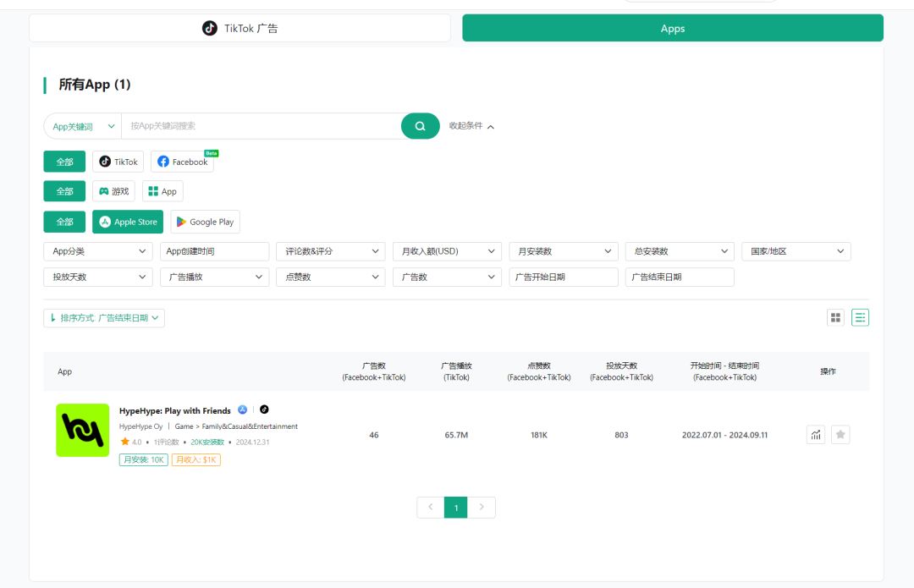The height and width of the screenshot is (588, 914).
Task: Change sort order 排序方式: 广告结束日期
Action: pos(104,317)
